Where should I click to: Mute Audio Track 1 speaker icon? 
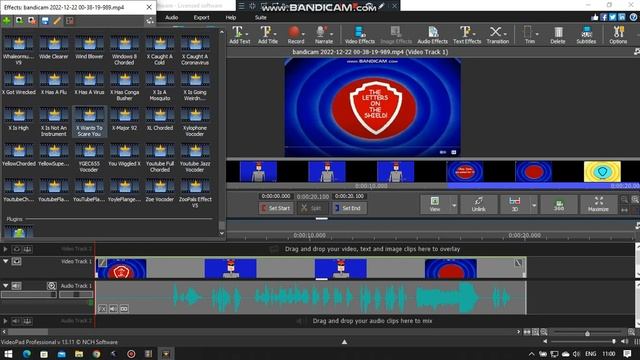click(x=16, y=286)
